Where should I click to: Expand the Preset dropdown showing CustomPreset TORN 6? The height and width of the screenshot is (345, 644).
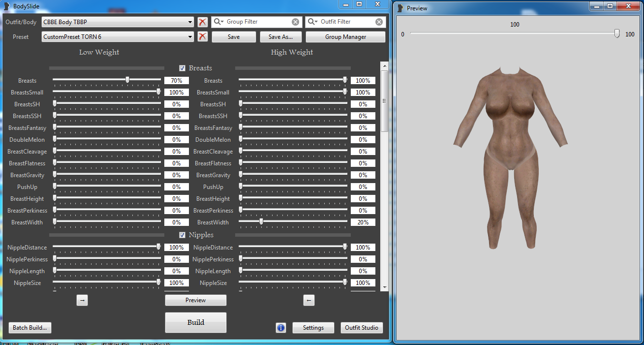[190, 37]
